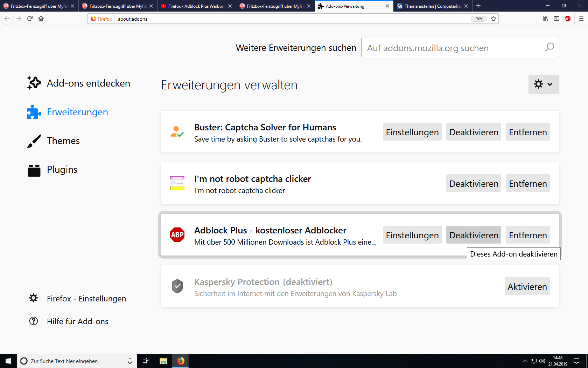Remove I'm not robot captcha clicker
This screenshot has height=368, width=588.
(528, 183)
